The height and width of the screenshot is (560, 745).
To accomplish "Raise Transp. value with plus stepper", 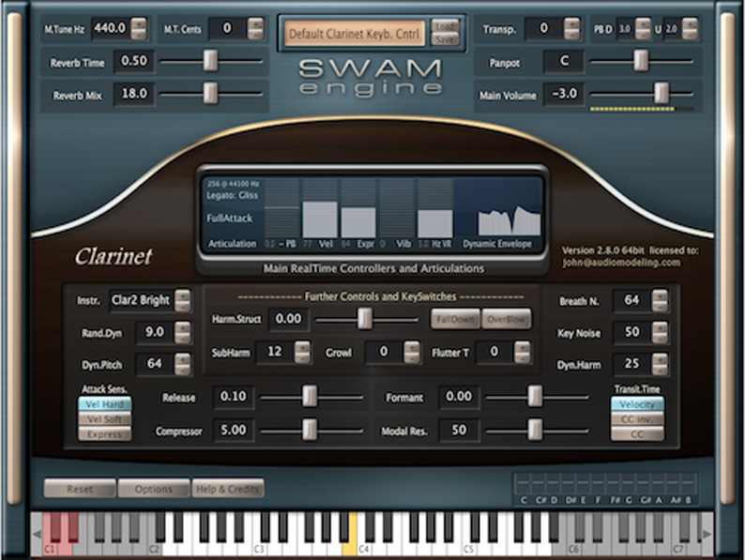I will 572,23.
